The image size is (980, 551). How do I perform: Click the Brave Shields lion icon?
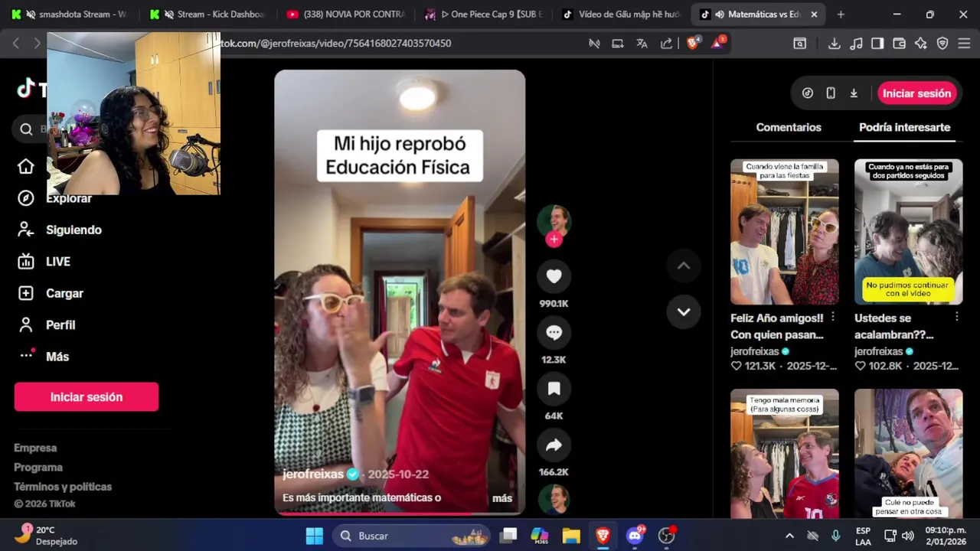click(x=693, y=44)
